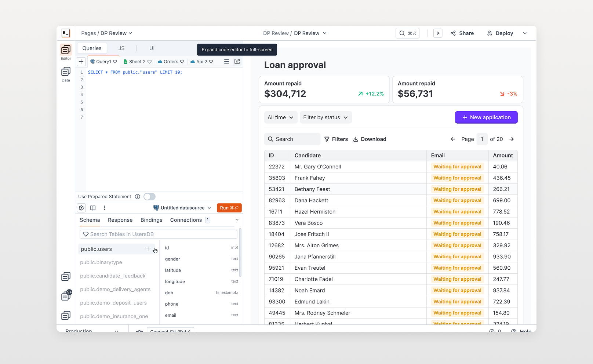Click the Deploy button
The image size is (593, 364).
(x=500, y=33)
